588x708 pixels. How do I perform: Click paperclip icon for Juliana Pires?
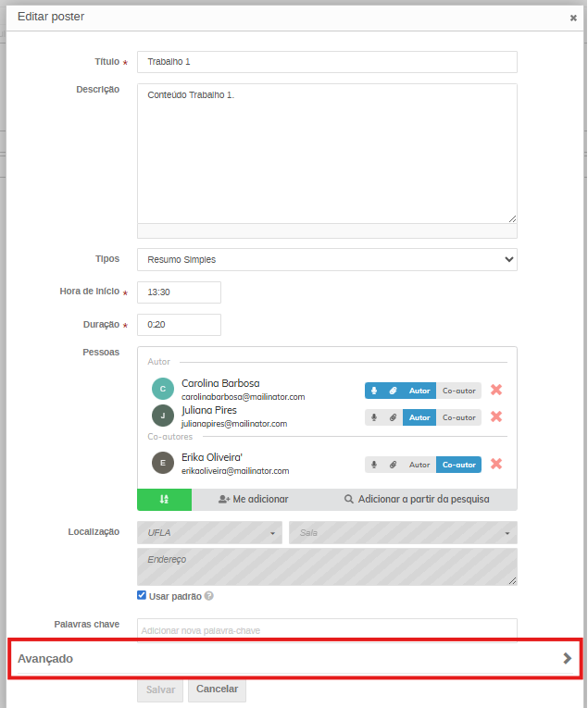coord(393,417)
